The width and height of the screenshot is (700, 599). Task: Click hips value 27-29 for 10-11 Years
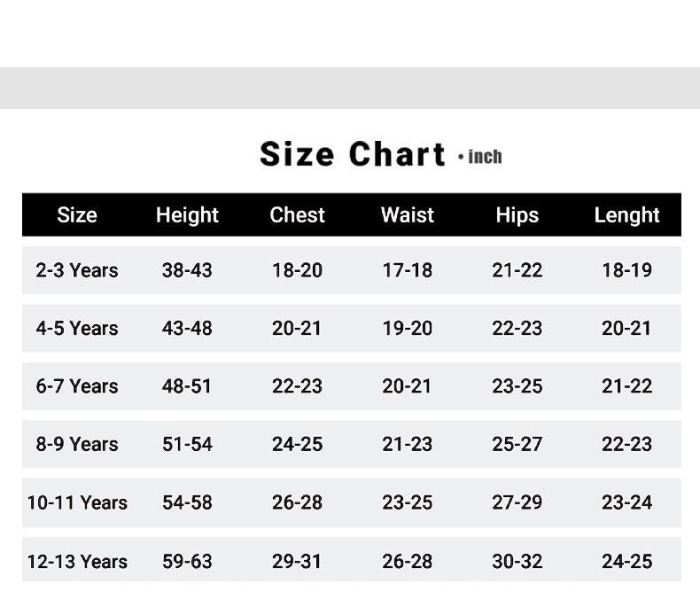[x=517, y=502]
